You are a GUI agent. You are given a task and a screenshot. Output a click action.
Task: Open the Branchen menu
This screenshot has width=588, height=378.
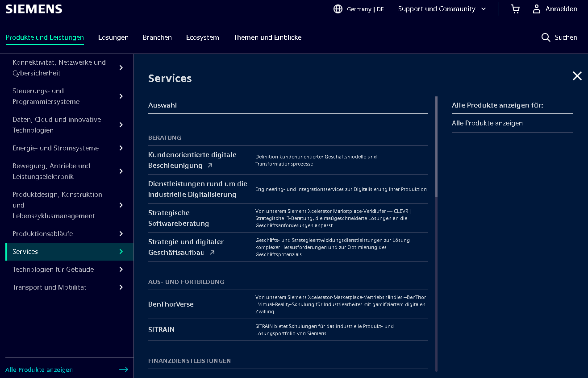click(157, 37)
